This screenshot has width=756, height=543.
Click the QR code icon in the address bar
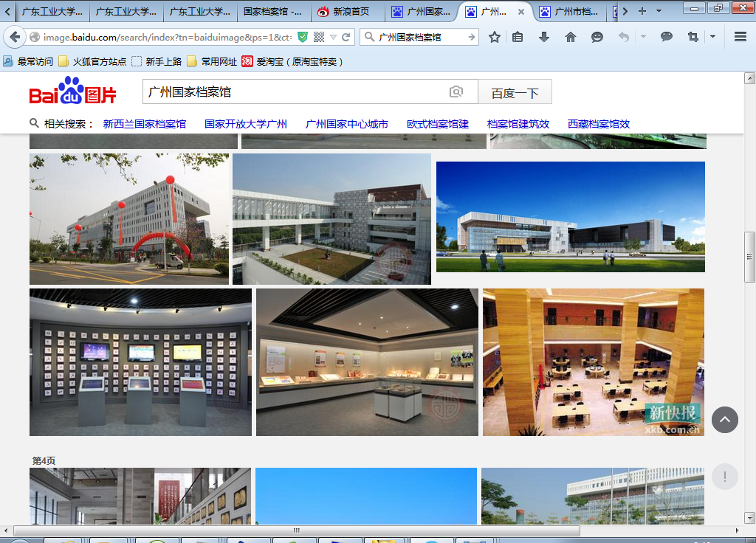319,37
